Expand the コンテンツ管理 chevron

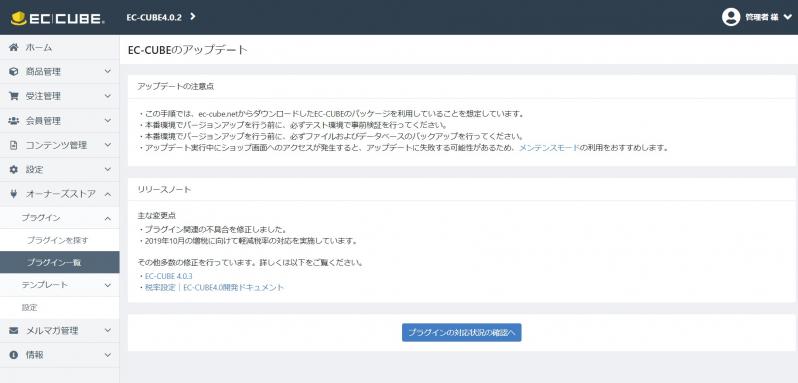[x=107, y=145]
